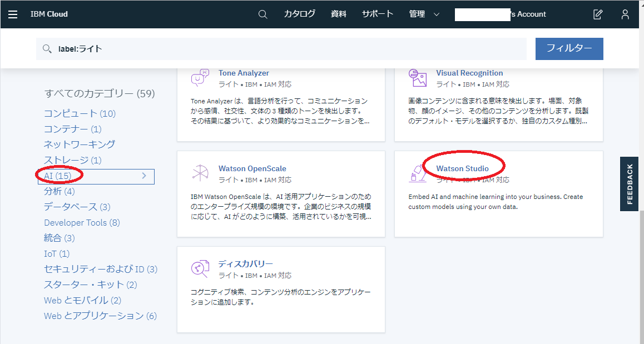
Task: Click the catalog search field magnifier icon
Action: tap(47, 49)
